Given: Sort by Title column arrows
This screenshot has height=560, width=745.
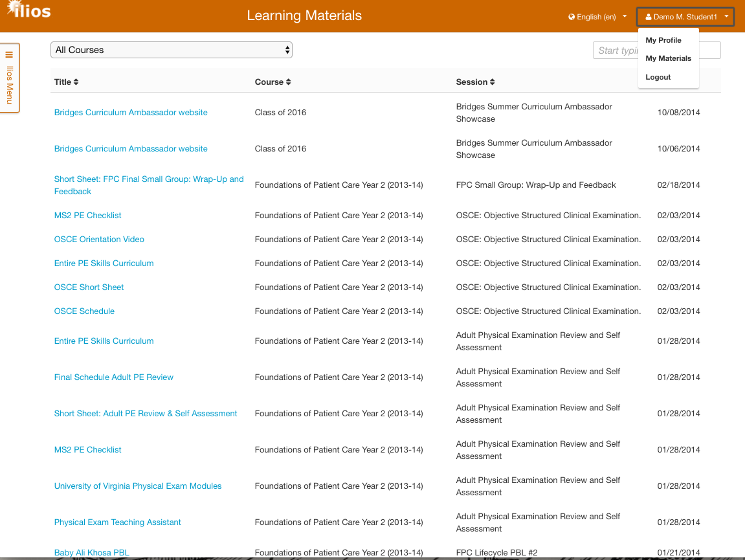Looking at the screenshot, I should [76, 82].
